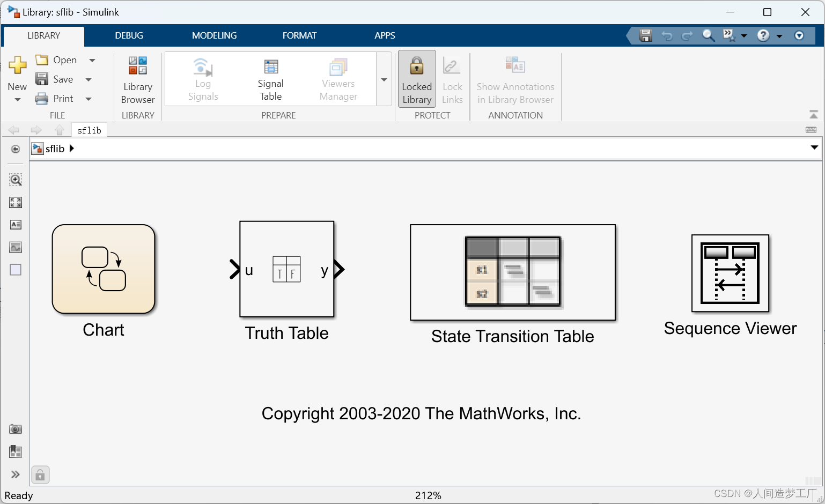Click the screenshot camera icon
The image size is (825, 504).
[16, 429]
